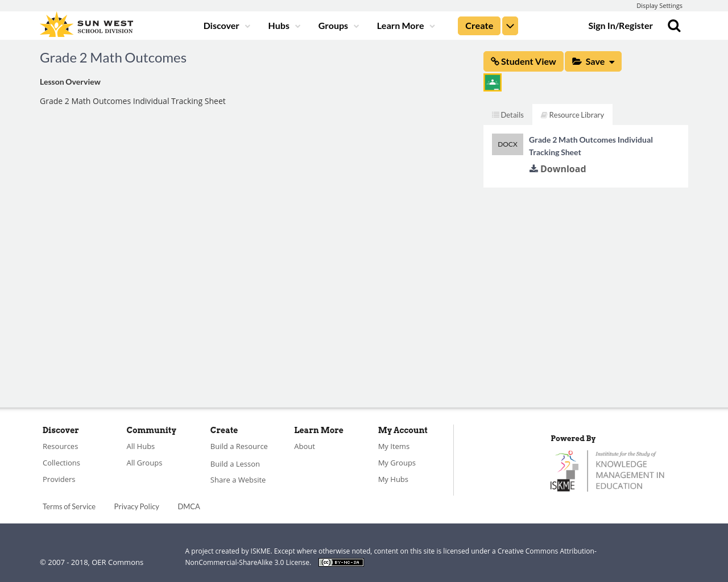Open the search magnifier icon
This screenshot has width=728, height=582.
point(674,26)
